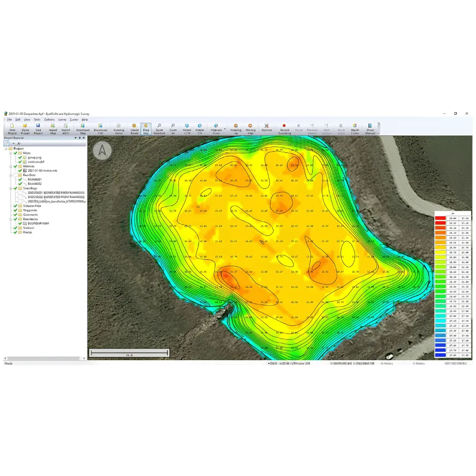476x476 pixels.
Task: Select the Sidescan Files tree item
Action: point(32,206)
